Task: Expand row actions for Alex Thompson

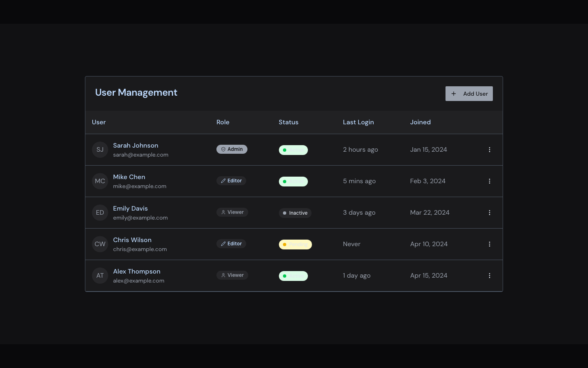Action: pos(489,276)
